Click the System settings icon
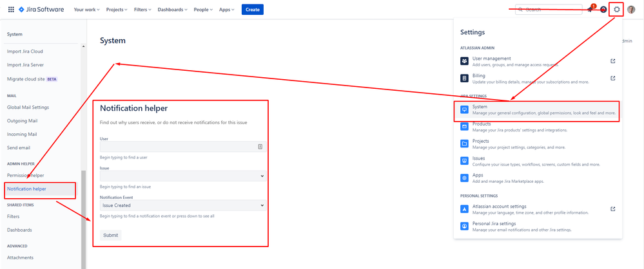Image resolution: width=644 pixels, height=269 pixels. coord(465,109)
